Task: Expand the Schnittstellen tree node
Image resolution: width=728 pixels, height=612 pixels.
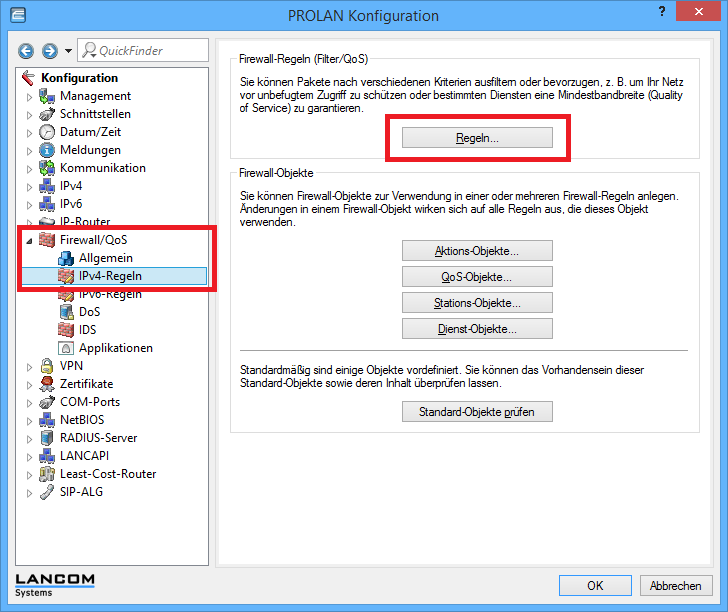Action: pyautogui.click(x=29, y=115)
